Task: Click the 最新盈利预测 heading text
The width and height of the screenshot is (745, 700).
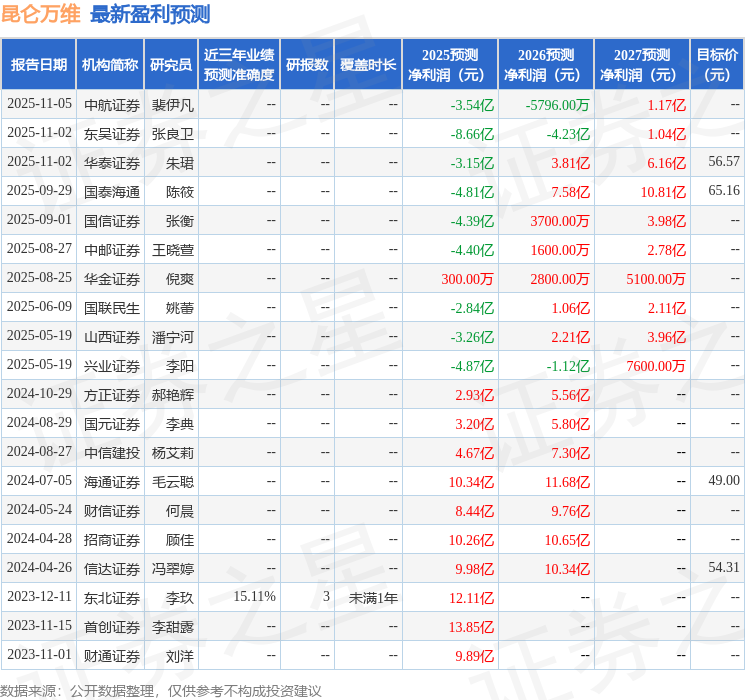Action: (150, 14)
